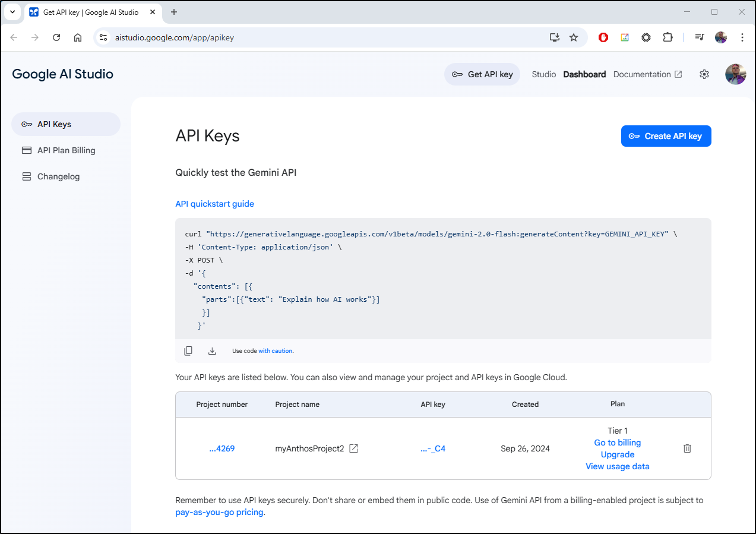Open the Google account avatar in AI Studio
This screenshot has height=534, width=756.
735,74
